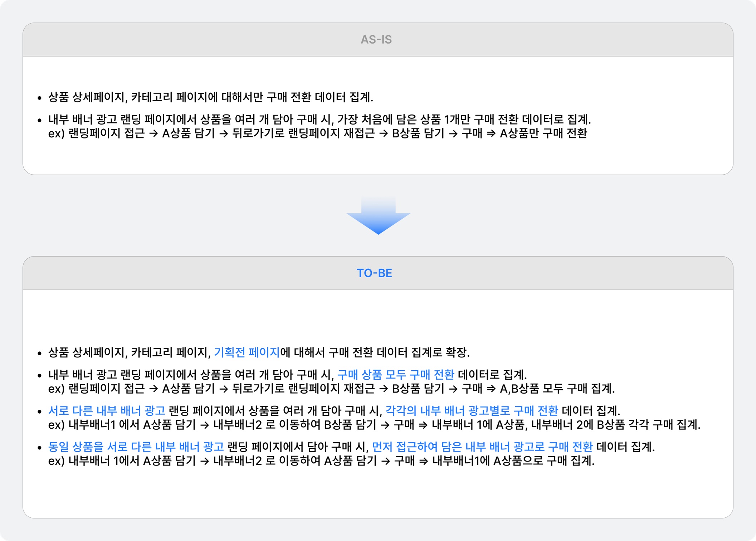Click TO-BE example ending 'A,B상품 모두 구매 집계'
The image size is (756, 541).
tap(331, 389)
